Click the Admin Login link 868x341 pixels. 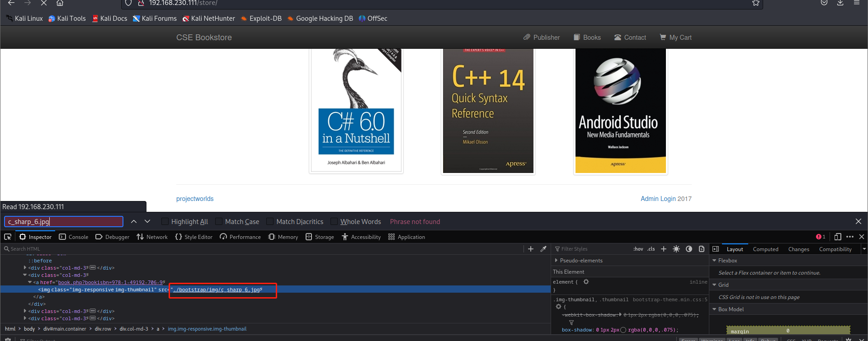658,199
